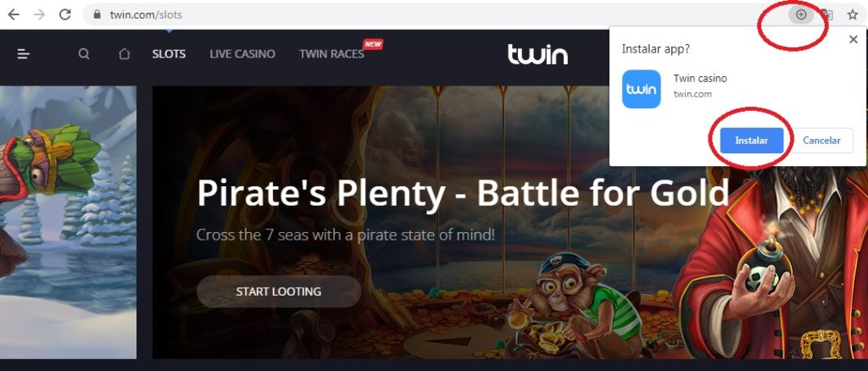The width and height of the screenshot is (868, 371).
Task: Click the padlock site info icon
Action: click(x=97, y=15)
